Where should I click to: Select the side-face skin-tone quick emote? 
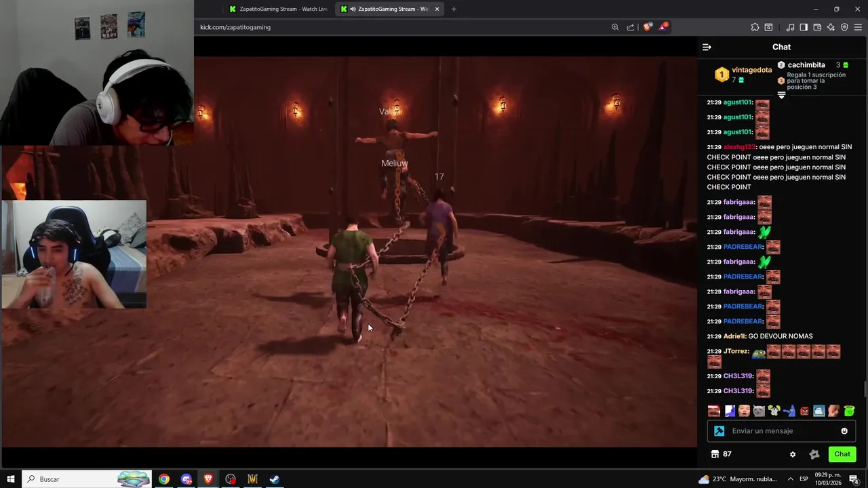coord(834,411)
